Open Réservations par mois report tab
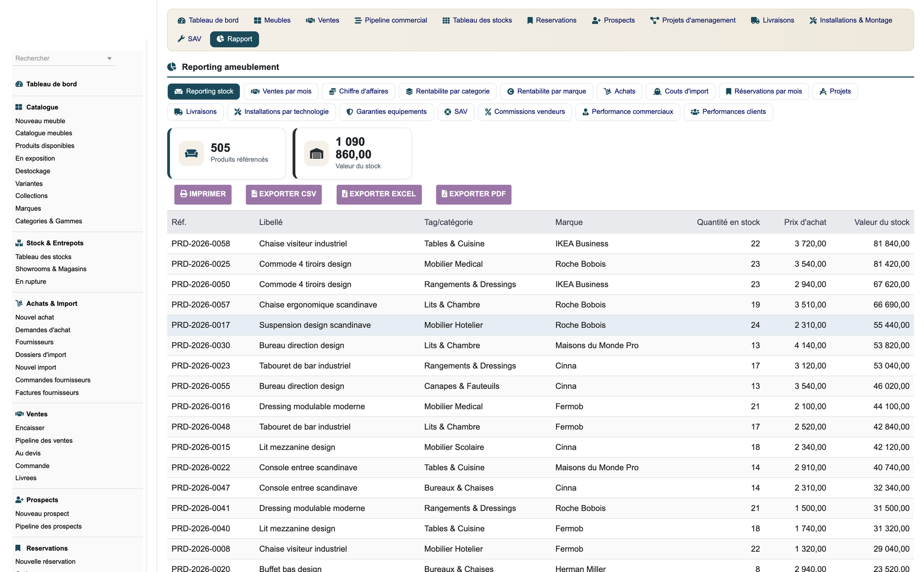This screenshot has height=572, width=924. (764, 92)
